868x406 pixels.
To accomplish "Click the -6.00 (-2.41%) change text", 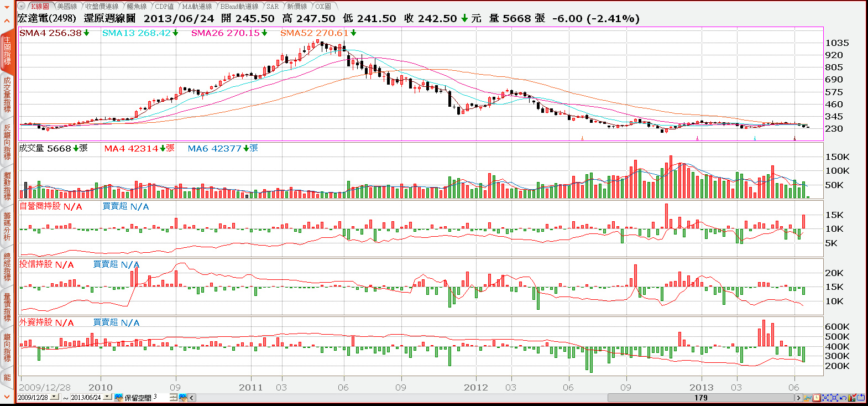I will pos(596,18).
